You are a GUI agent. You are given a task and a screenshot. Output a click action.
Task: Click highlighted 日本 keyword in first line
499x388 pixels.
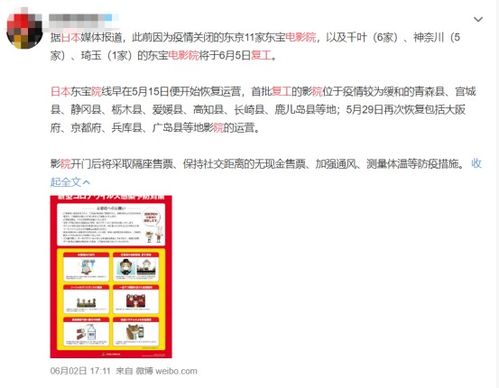(70, 37)
